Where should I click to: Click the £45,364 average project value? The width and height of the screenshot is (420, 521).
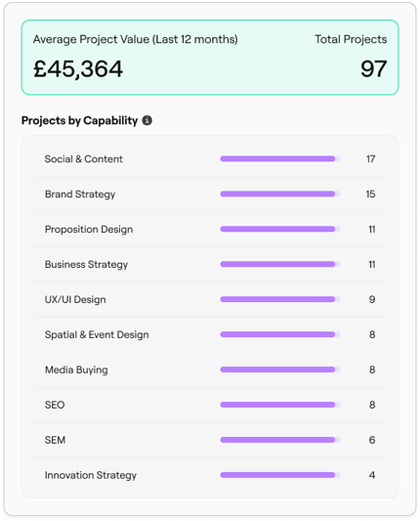click(78, 69)
